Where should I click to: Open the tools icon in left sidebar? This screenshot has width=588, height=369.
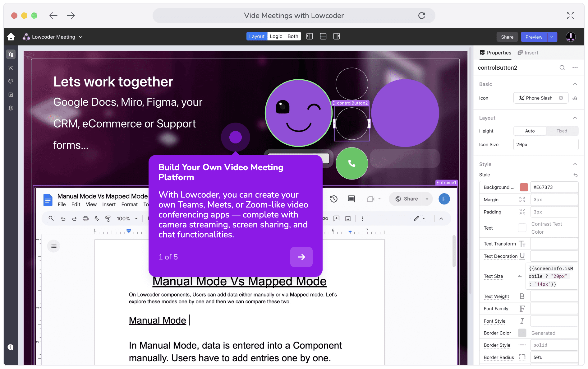11,68
